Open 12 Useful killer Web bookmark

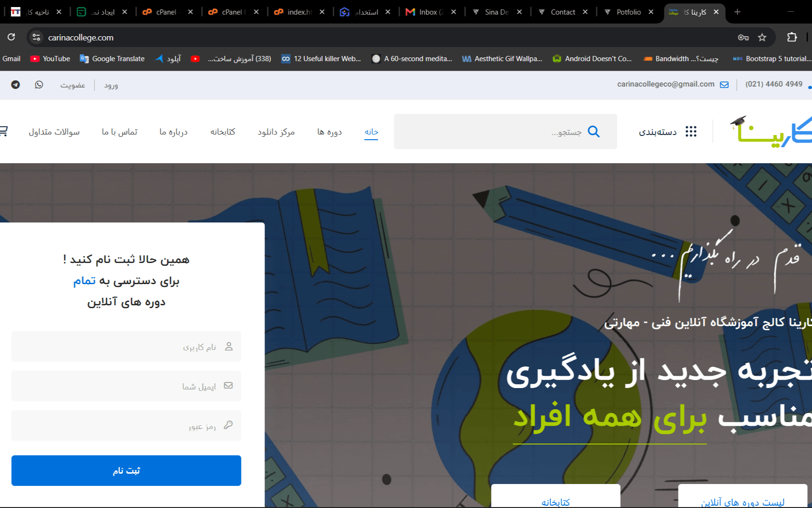point(321,59)
